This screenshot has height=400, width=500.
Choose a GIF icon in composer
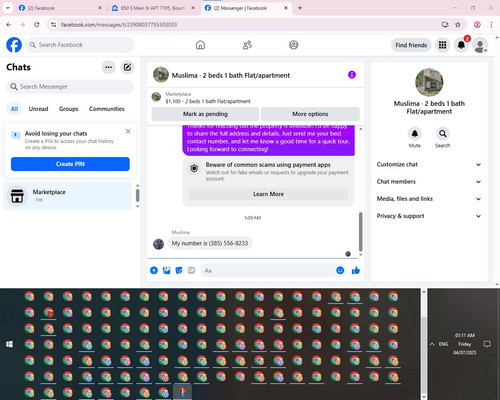tap(191, 270)
